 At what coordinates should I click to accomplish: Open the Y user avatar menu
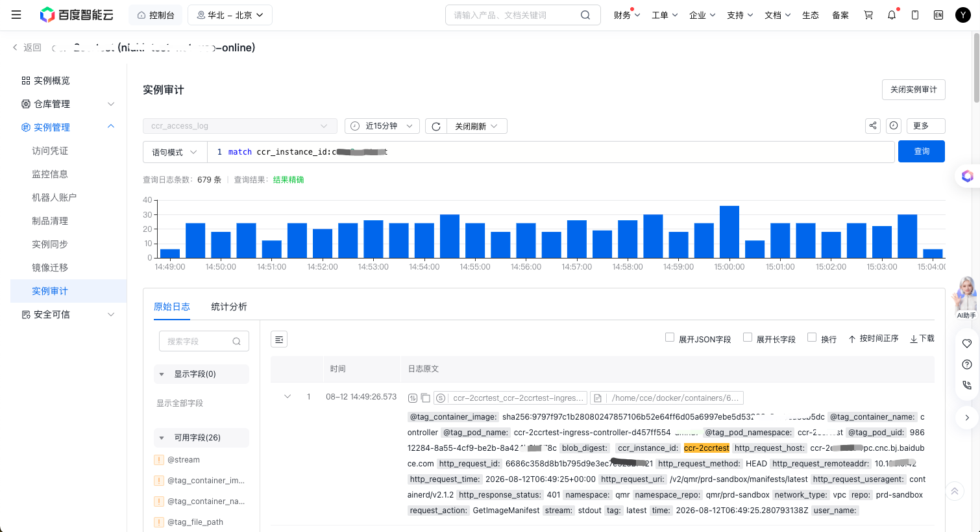pos(963,15)
